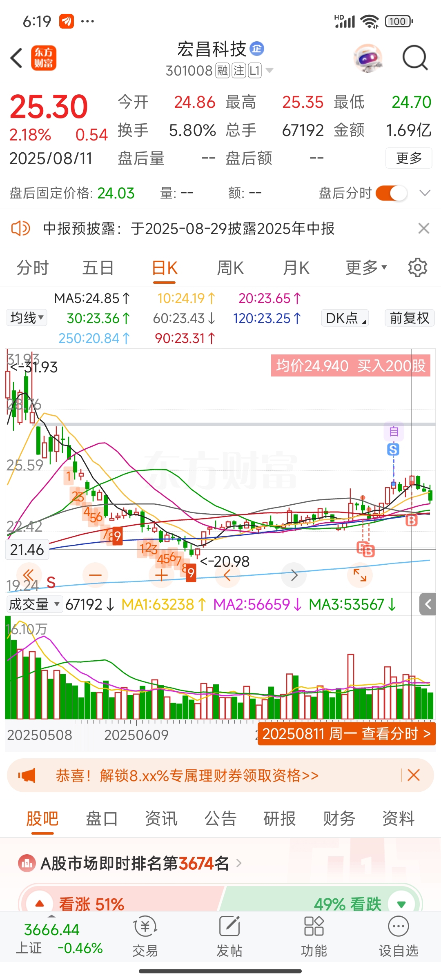Expand the 盘后 section chevron
441x980 pixels.
pyautogui.click(x=425, y=193)
